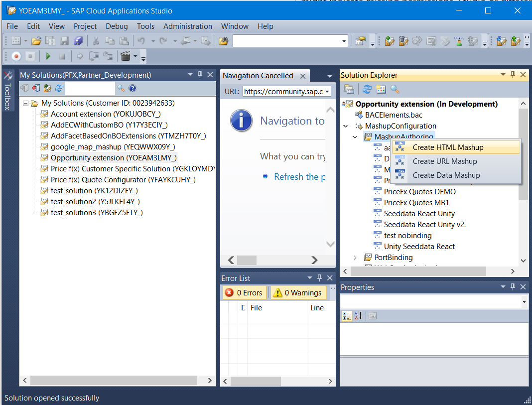532x405 pixels.
Task: Click the refresh icon in My Solutions toolbar
Action: (59, 88)
